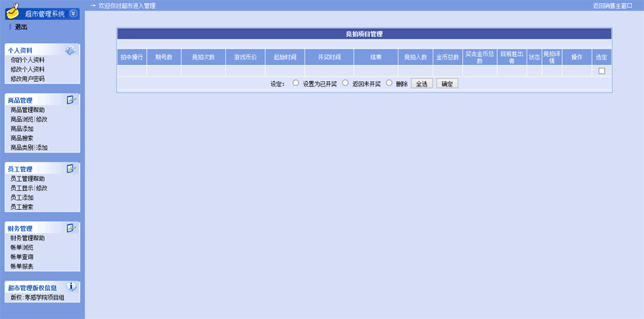
Task: Click the 员工管理 section icon
Action: (x=71, y=168)
